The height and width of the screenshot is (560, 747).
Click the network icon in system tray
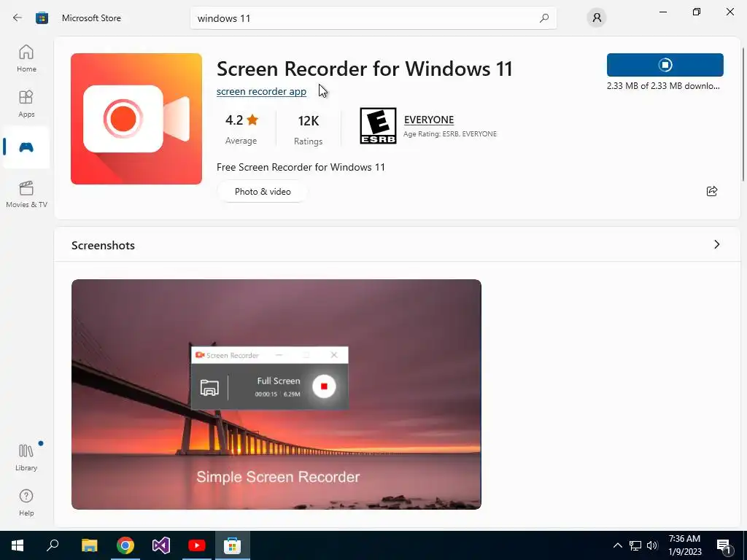635,545
